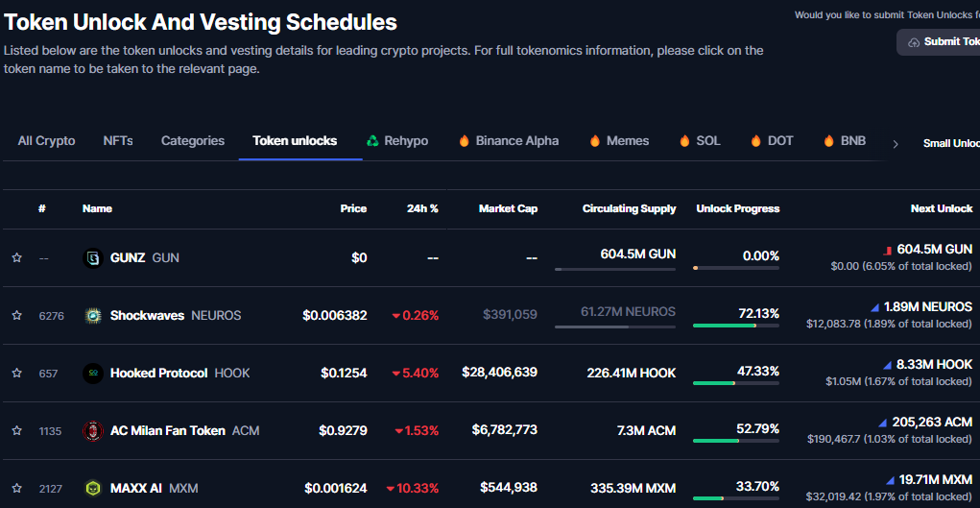Sort by the Market Cap column header
Image resolution: width=980 pixels, height=508 pixels.
click(508, 209)
